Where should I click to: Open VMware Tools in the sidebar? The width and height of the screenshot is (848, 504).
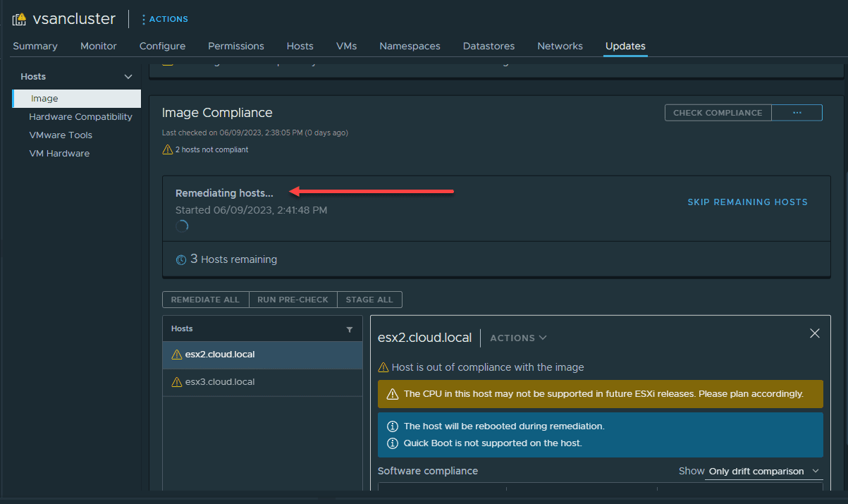61,135
